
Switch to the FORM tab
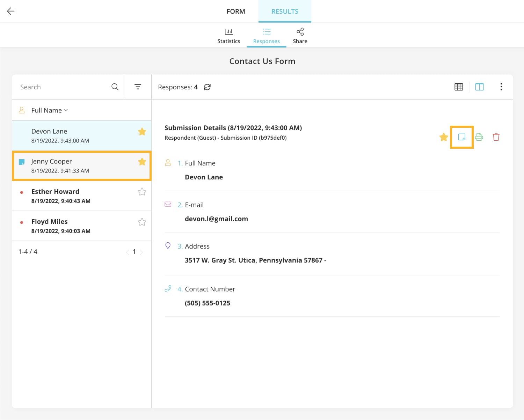[x=236, y=11]
